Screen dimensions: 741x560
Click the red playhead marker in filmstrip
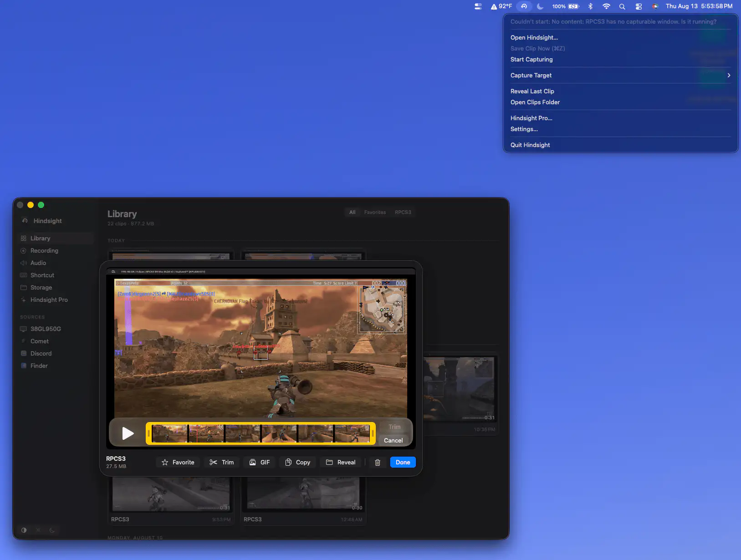tap(197, 433)
